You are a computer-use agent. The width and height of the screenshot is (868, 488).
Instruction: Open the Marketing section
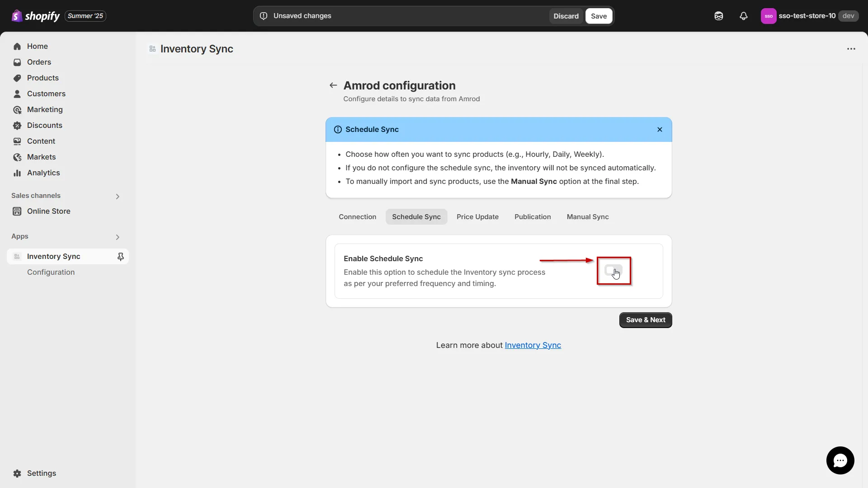(x=44, y=109)
